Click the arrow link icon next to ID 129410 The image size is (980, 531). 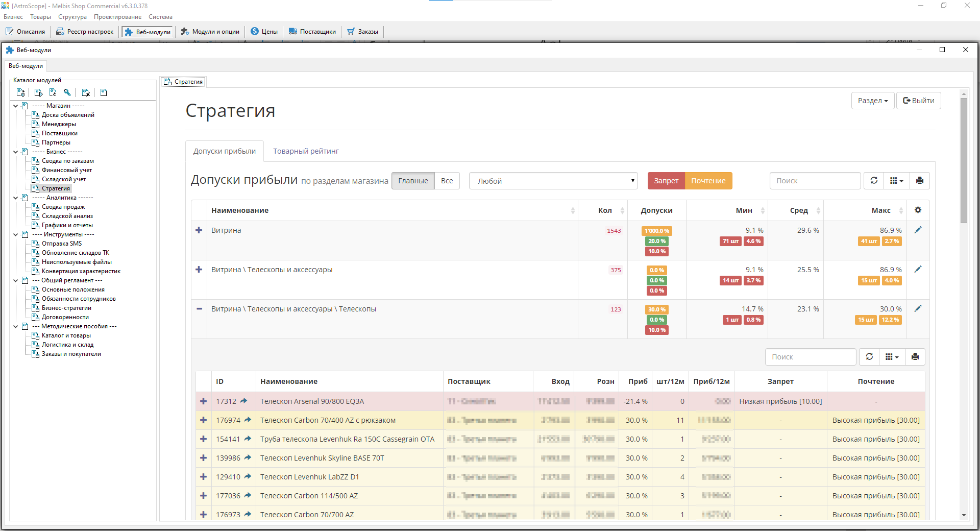248,476
